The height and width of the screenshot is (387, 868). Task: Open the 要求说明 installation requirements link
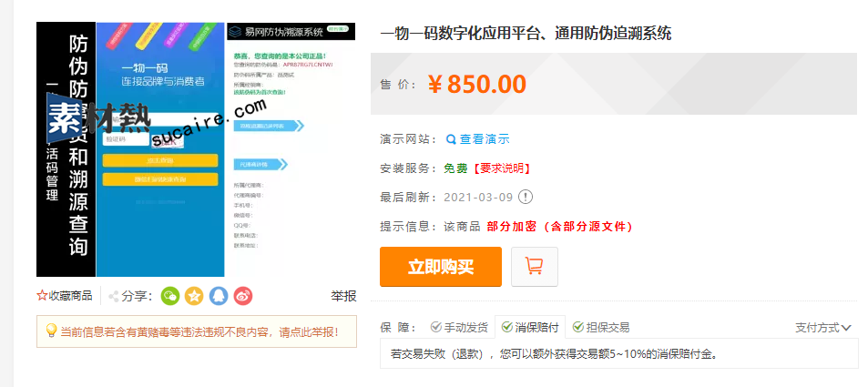501,168
